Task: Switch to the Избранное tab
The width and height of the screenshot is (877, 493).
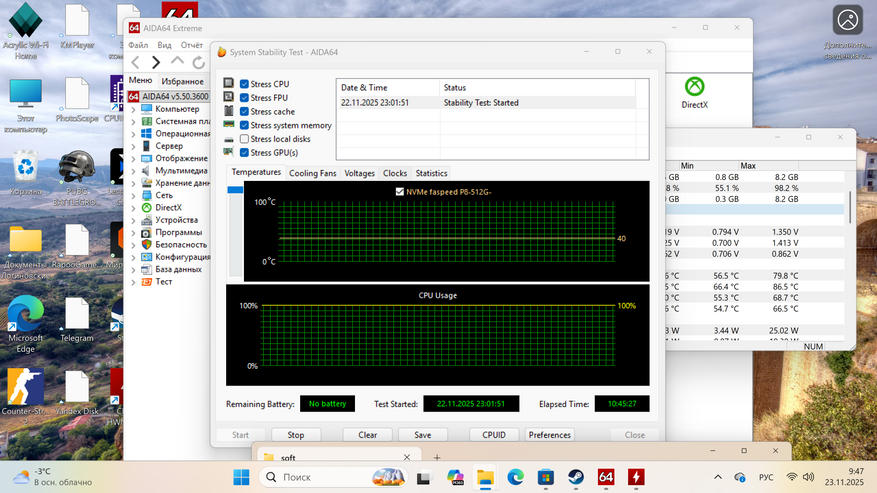Action: [x=182, y=81]
